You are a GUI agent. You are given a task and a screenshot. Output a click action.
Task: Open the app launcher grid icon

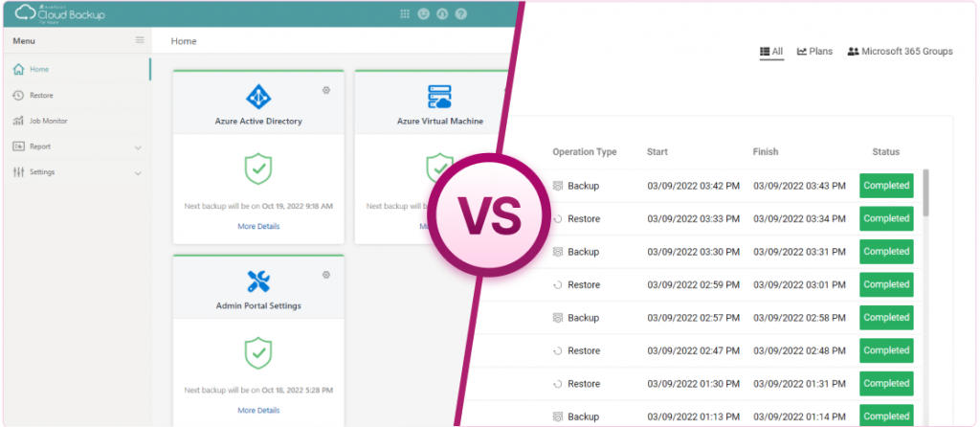click(405, 13)
